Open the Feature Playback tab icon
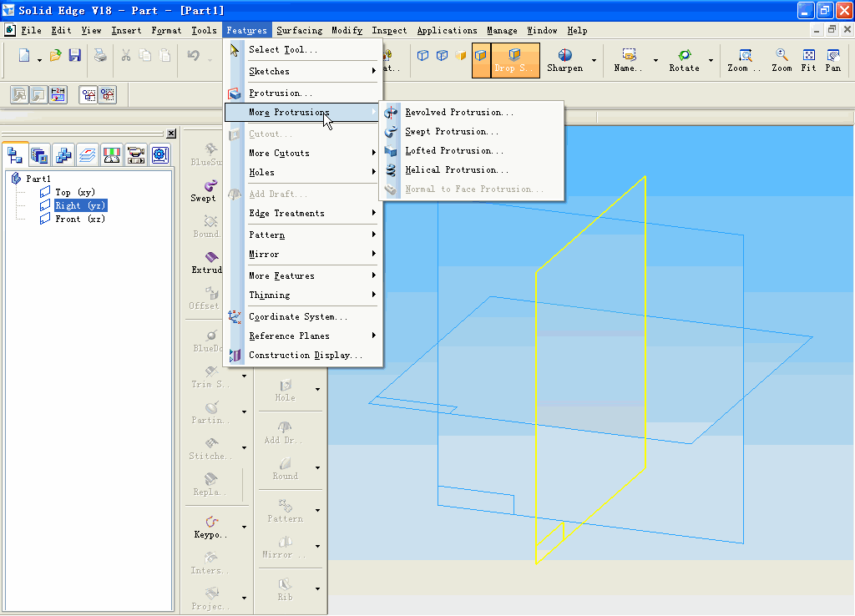The image size is (855, 616). (x=135, y=154)
